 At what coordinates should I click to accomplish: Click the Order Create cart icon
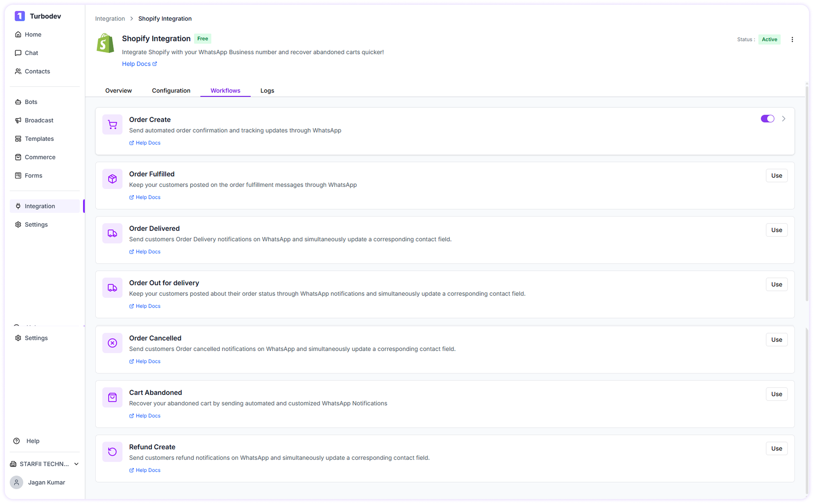[112, 124]
